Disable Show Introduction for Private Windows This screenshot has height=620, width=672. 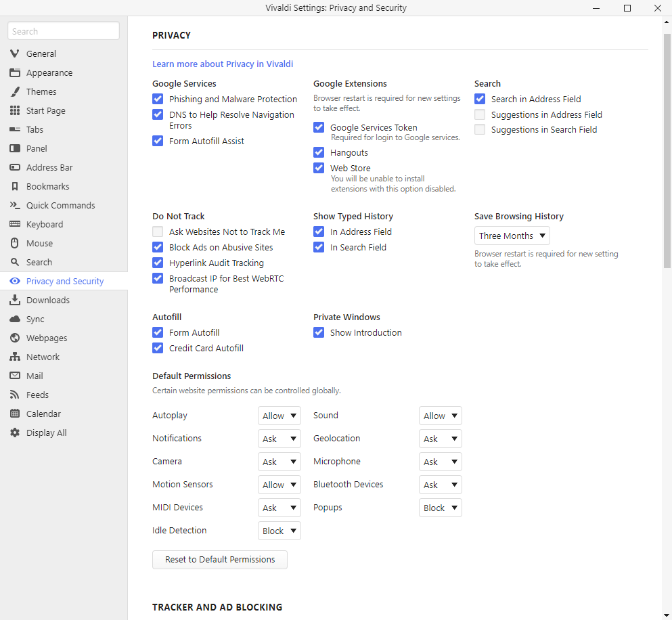[319, 332]
